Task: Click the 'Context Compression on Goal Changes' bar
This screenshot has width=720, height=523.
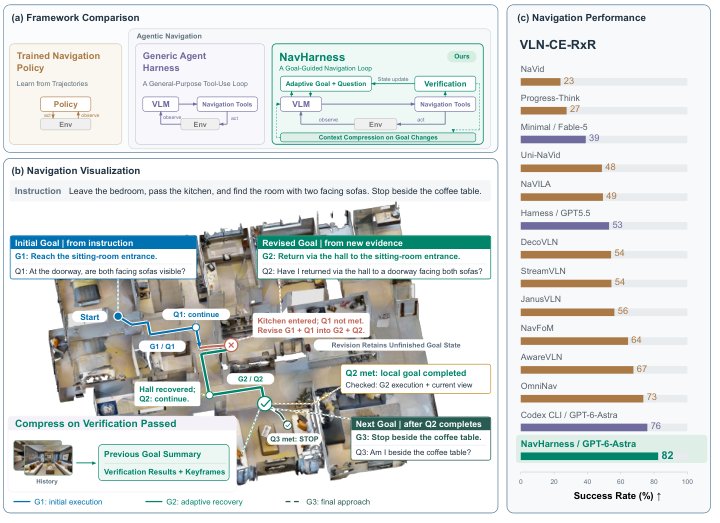Action: (x=377, y=137)
